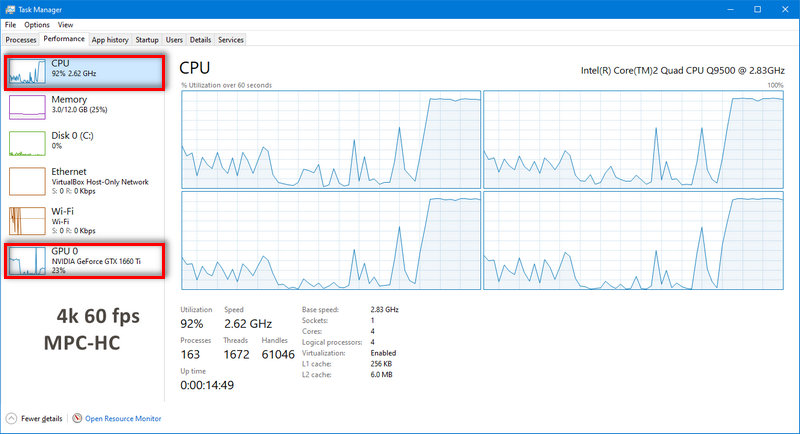Close the Task Manager window
This screenshot has width=800, height=434.
(x=785, y=9)
